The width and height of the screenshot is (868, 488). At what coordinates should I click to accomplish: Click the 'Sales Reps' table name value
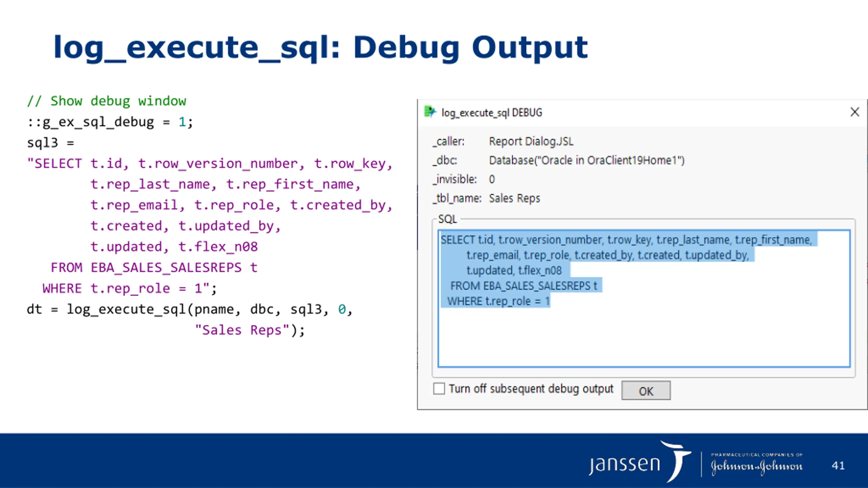[514, 198]
